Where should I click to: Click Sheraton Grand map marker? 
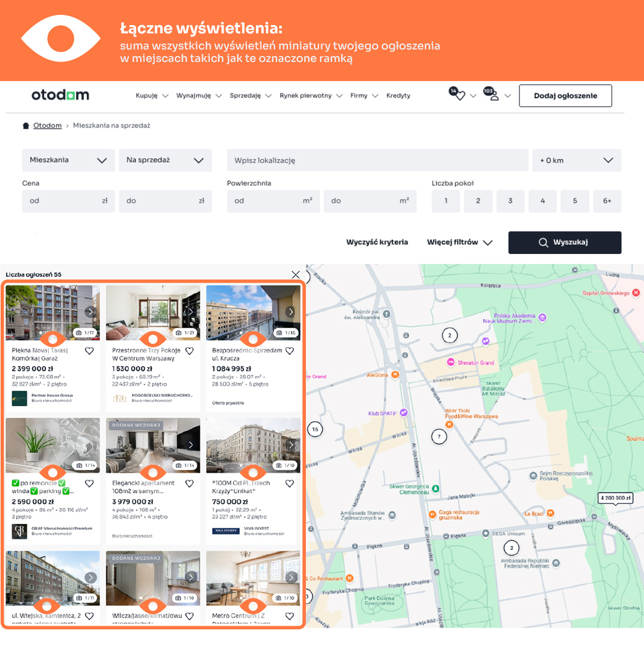coord(452,362)
